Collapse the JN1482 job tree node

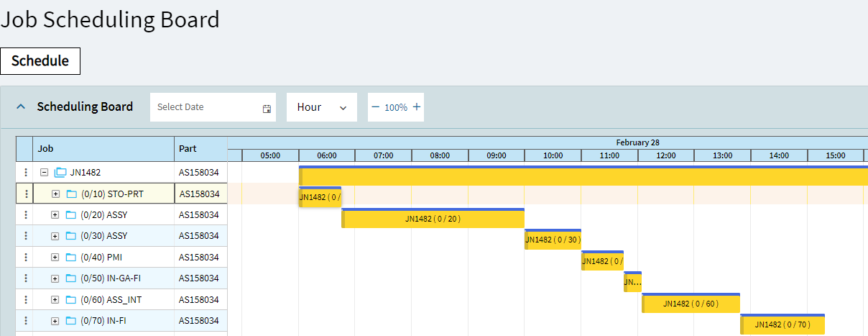pos(45,173)
